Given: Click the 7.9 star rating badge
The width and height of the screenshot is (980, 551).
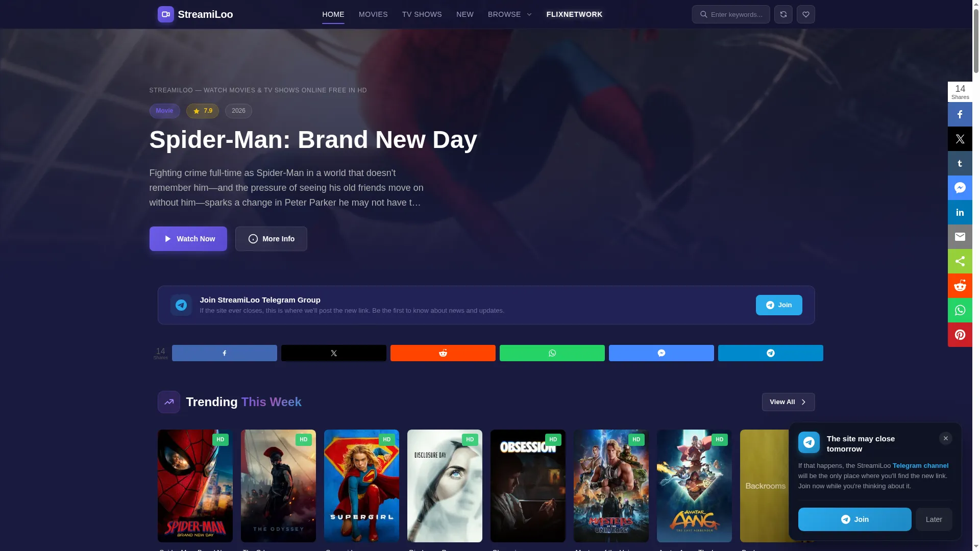Looking at the screenshot, I should (x=203, y=111).
